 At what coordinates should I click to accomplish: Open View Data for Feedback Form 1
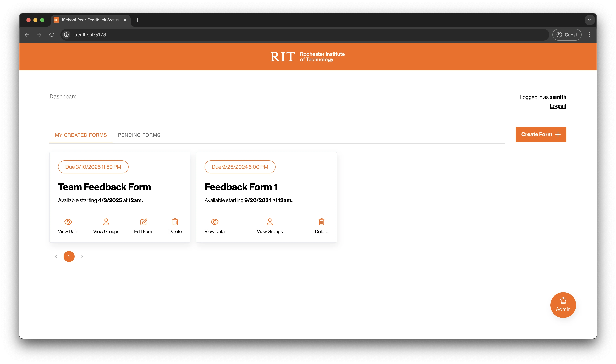(214, 226)
